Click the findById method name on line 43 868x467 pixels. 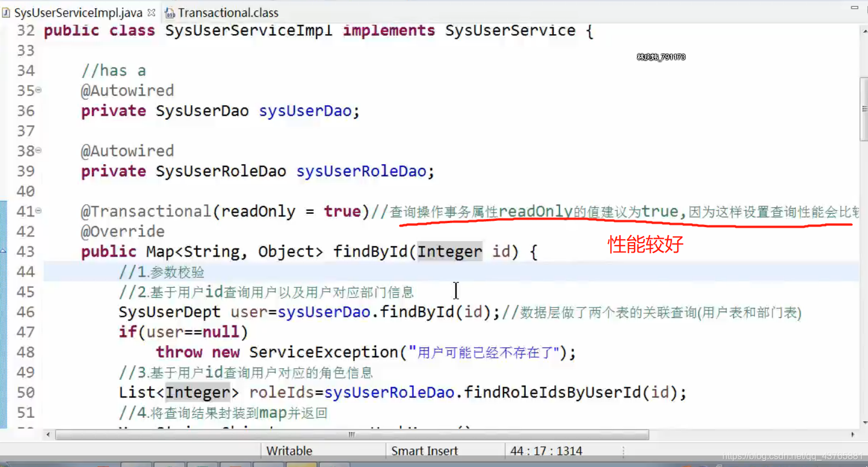(370, 251)
